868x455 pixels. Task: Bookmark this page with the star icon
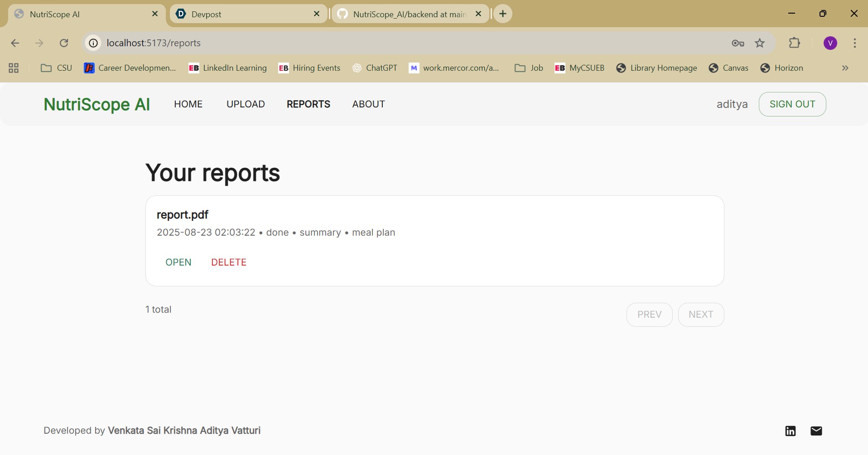coord(760,43)
